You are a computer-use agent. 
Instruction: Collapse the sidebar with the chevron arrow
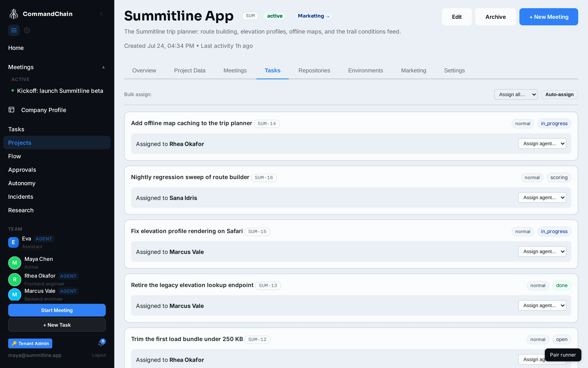[x=101, y=14]
